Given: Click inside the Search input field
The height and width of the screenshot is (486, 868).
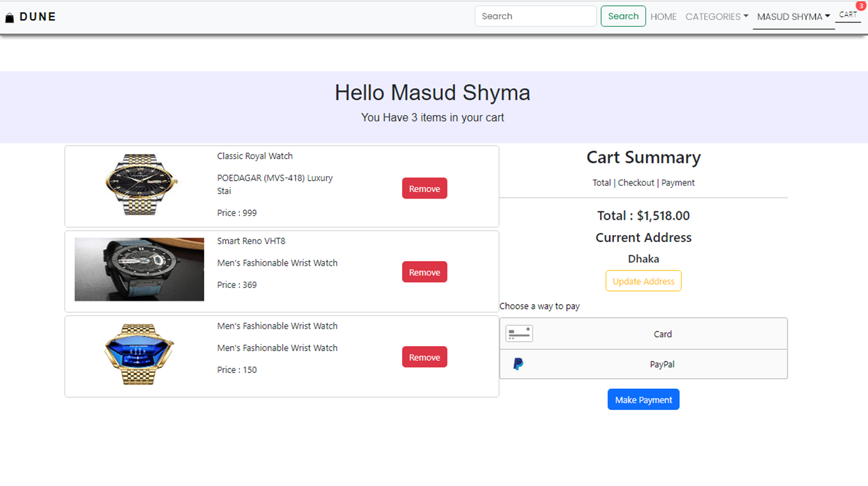Looking at the screenshot, I should (x=535, y=16).
